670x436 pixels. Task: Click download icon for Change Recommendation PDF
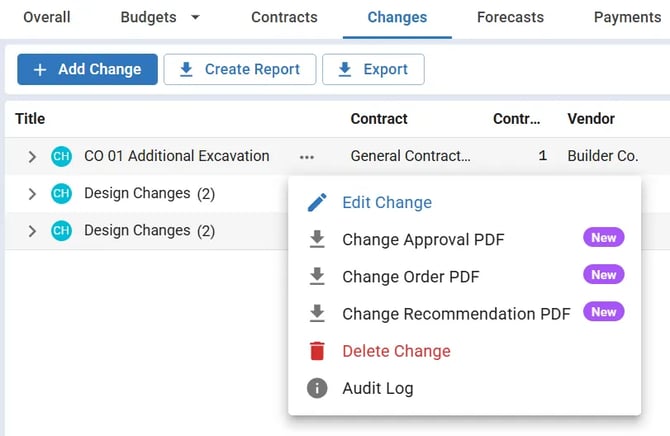317,314
